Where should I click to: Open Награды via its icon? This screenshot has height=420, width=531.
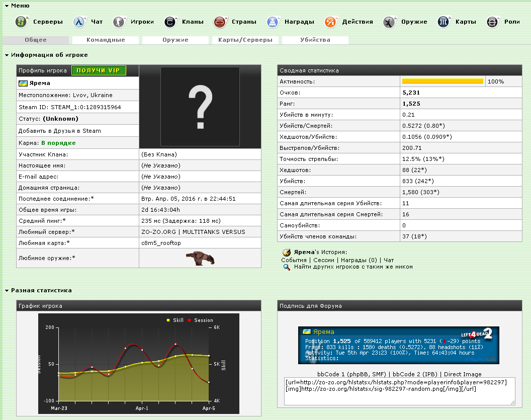point(272,22)
